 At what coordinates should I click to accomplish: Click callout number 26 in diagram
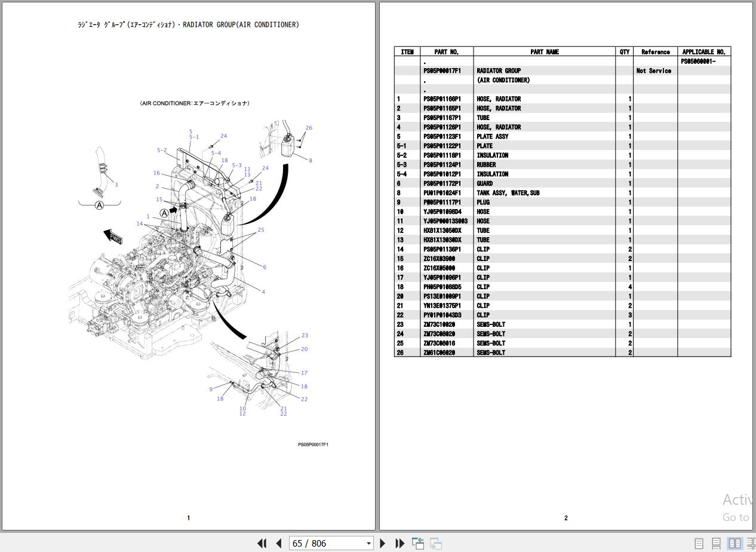click(309, 128)
